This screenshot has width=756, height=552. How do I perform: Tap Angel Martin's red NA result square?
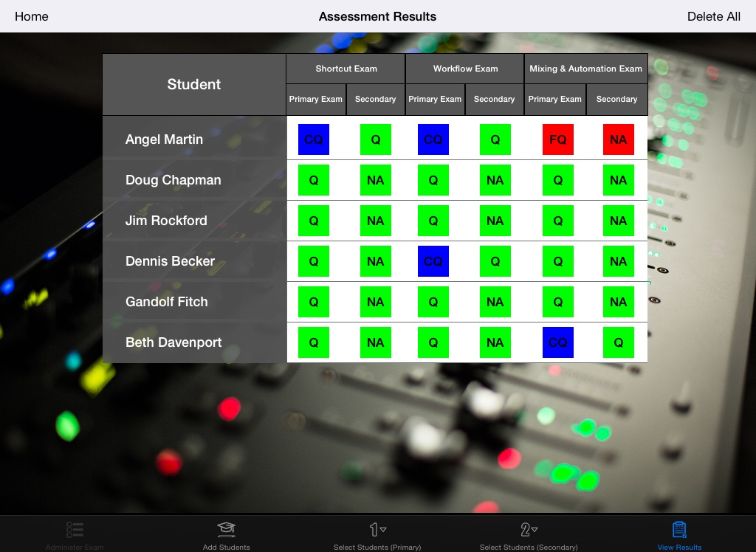618,139
